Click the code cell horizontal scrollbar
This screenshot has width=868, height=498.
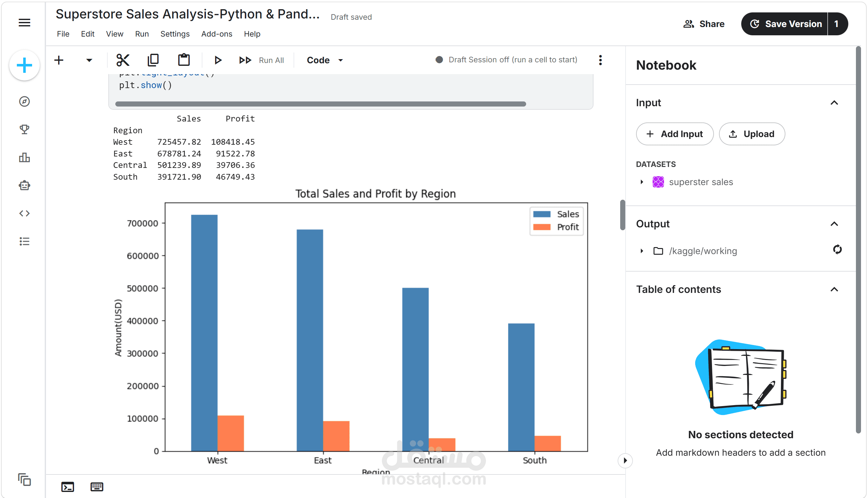321,104
